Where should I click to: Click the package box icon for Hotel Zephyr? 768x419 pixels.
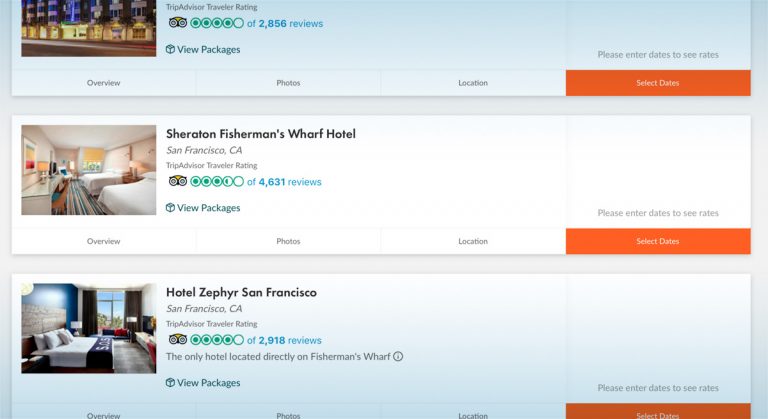point(170,383)
